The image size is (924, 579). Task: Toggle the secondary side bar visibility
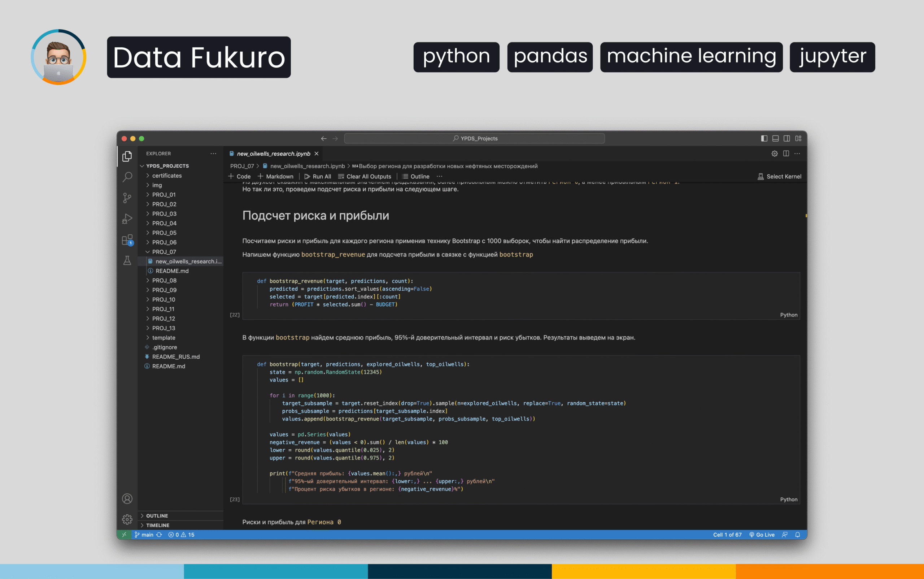(x=786, y=138)
